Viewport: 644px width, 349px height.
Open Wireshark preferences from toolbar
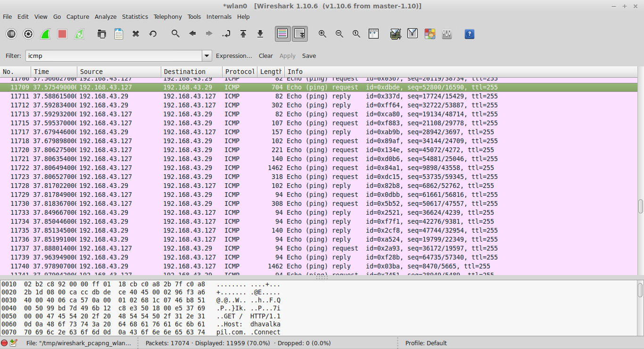[446, 34]
